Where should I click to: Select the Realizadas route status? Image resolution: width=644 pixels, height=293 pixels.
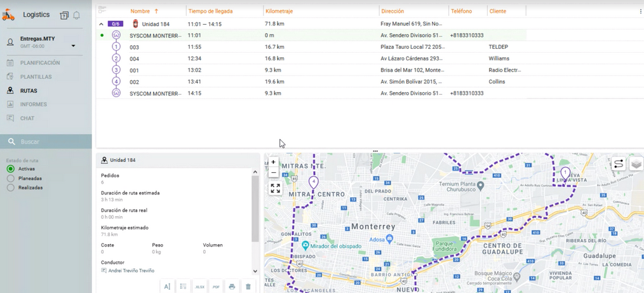pyautogui.click(x=11, y=187)
